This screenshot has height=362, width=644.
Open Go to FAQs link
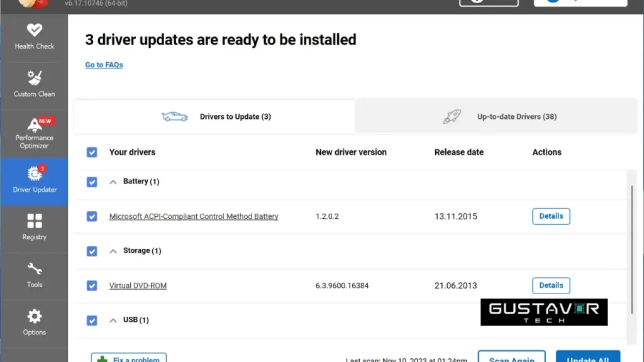(x=104, y=65)
